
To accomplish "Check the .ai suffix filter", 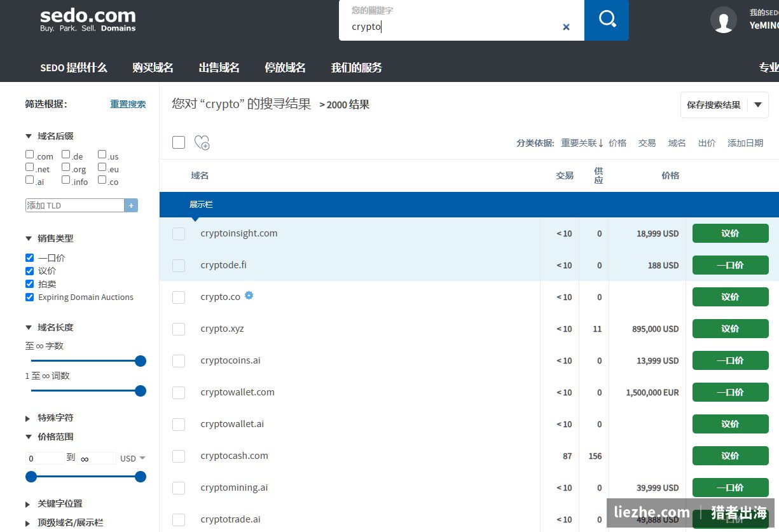I will (x=29, y=180).
